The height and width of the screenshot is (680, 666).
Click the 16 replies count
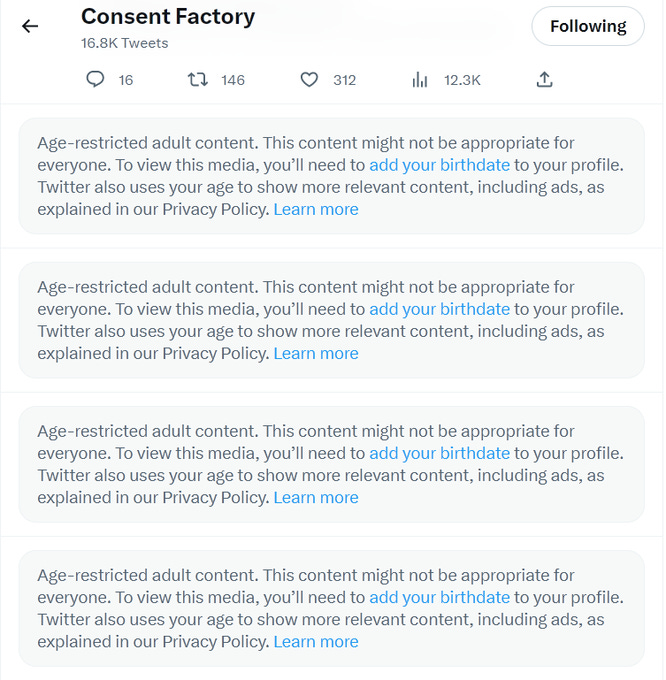126,80
